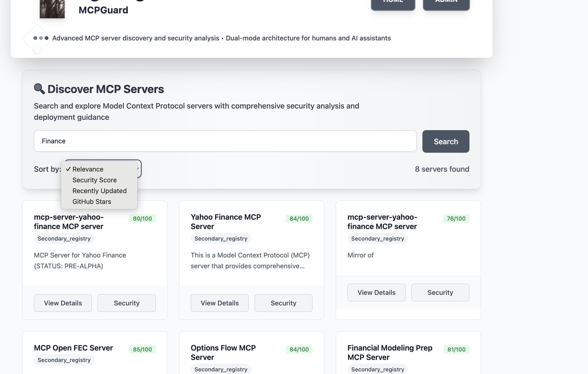Viewport: 588px width, 374px height.
Task: Click the magnifying glass icon beside Discover heading
Action: 39,89
